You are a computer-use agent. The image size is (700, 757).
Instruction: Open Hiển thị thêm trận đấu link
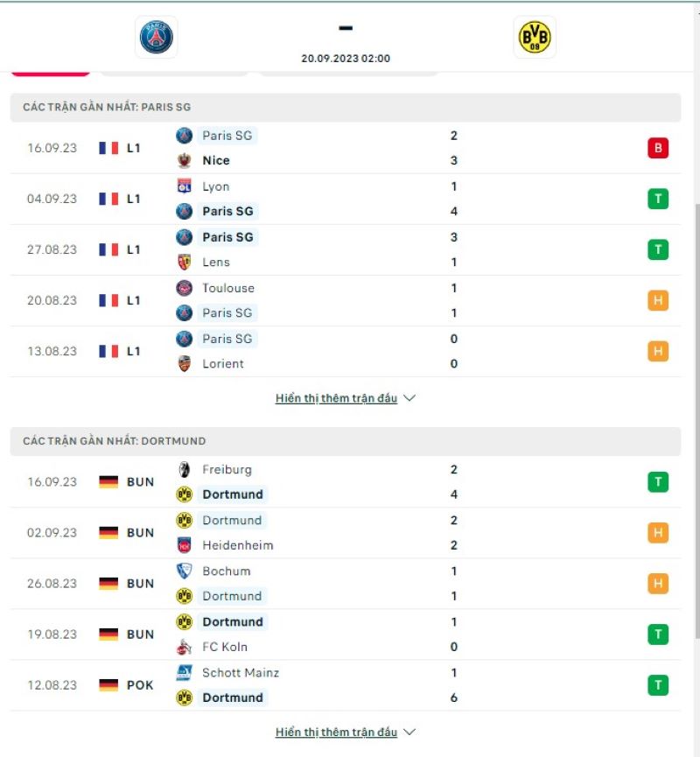pos(336,397)
